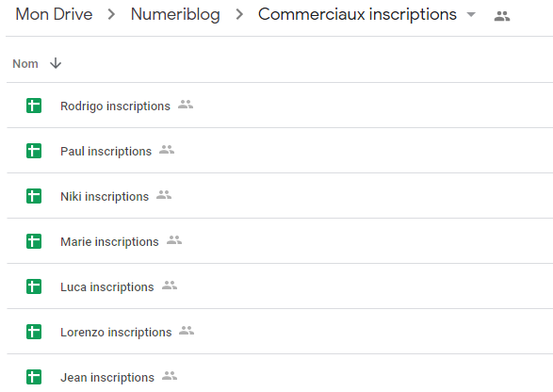The width and height of the screenshot is (553, 392).
Task: Select the Marie inscriptions file name
Action: 109,241
